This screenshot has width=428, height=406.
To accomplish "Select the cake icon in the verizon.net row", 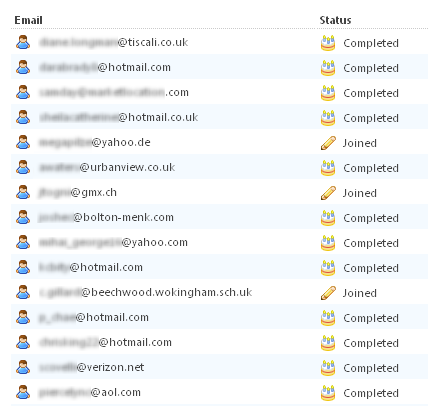I will coord(328,368).
